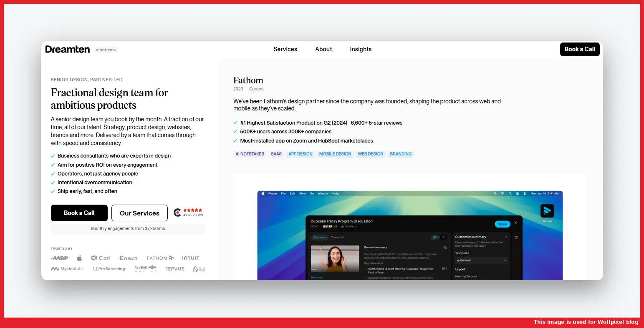Click the Clari logo
Viewport: 644px width, 328px height.
coord(100,258)
